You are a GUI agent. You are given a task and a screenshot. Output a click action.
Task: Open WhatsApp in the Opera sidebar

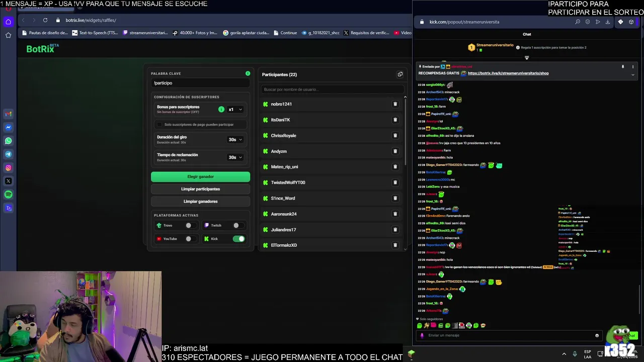[8, 141]
